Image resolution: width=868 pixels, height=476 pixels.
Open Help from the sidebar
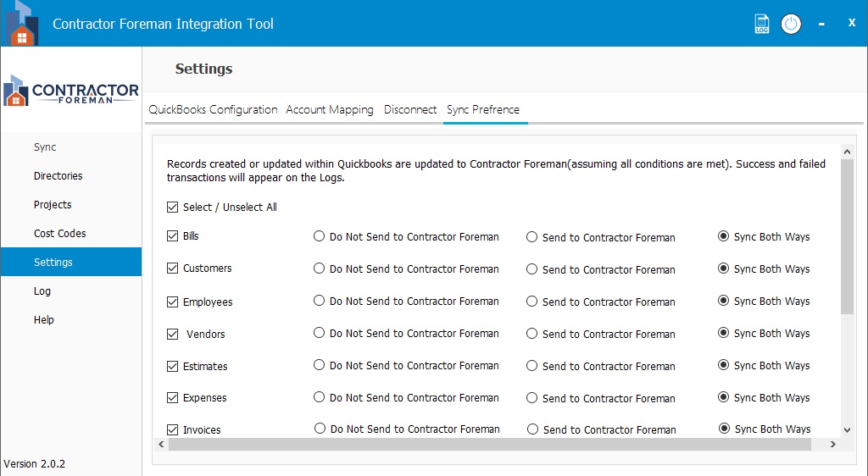pyautogui.click(x=71, y=319)
